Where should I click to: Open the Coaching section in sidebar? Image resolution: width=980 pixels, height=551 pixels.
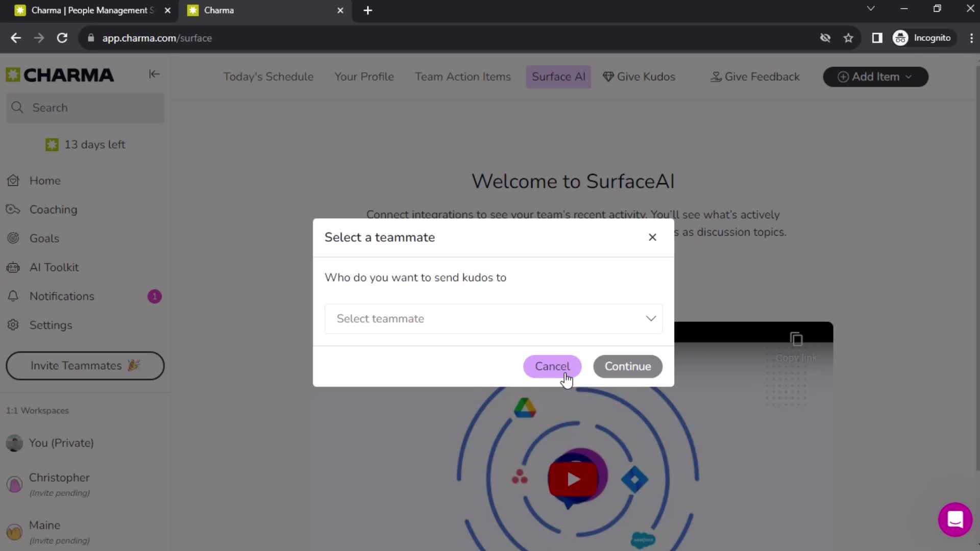coord(53,209)
